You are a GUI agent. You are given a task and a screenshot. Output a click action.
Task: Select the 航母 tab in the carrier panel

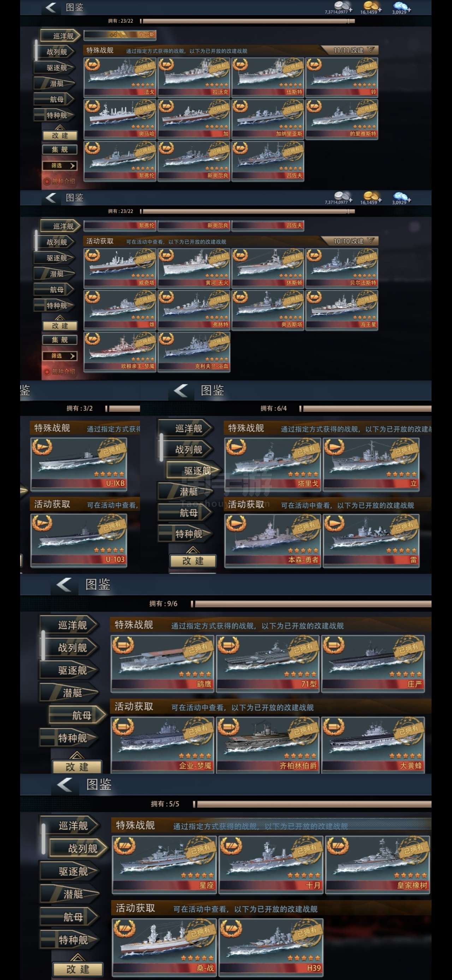78,715
